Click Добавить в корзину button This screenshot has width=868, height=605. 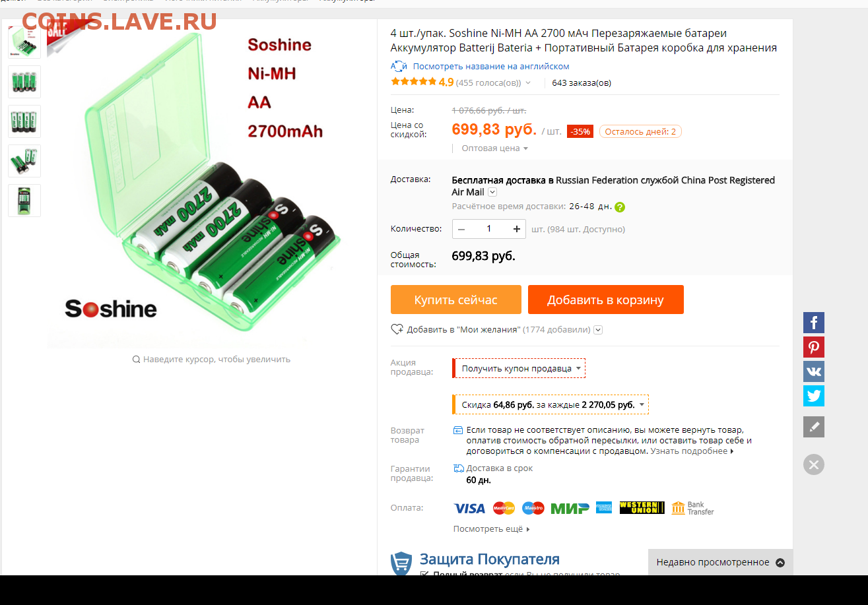[x=606, y=300]
